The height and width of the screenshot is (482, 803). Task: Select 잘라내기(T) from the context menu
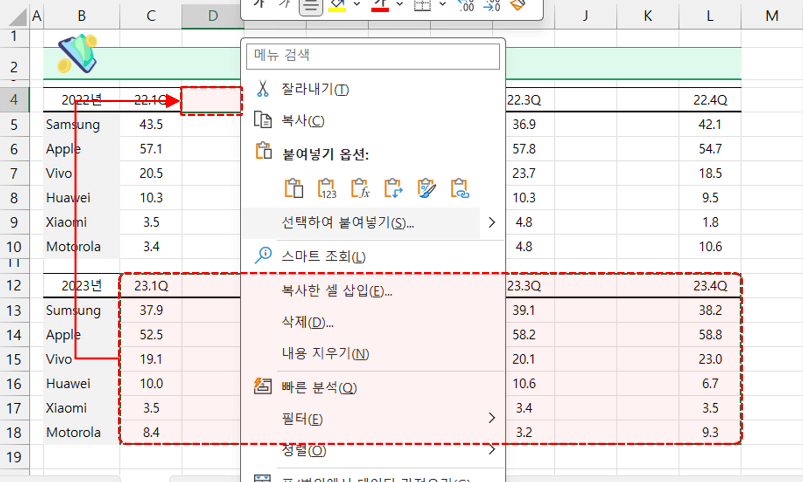(x=373, y=89)
